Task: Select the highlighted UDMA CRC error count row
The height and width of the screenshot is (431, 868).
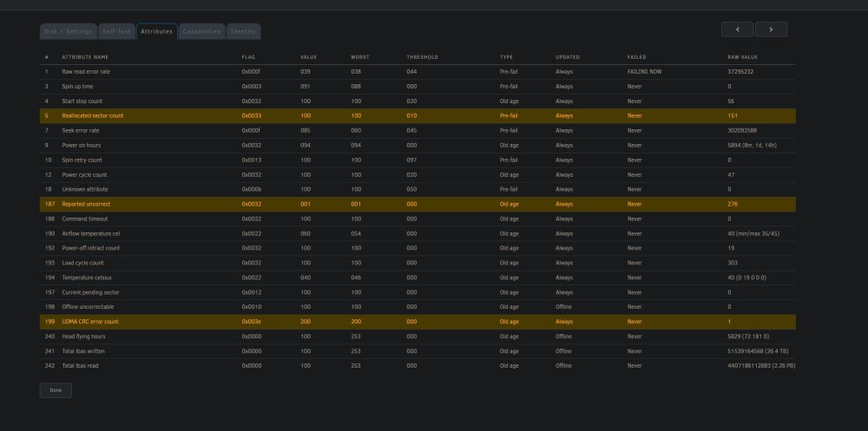Action: (x=418, y=322)
